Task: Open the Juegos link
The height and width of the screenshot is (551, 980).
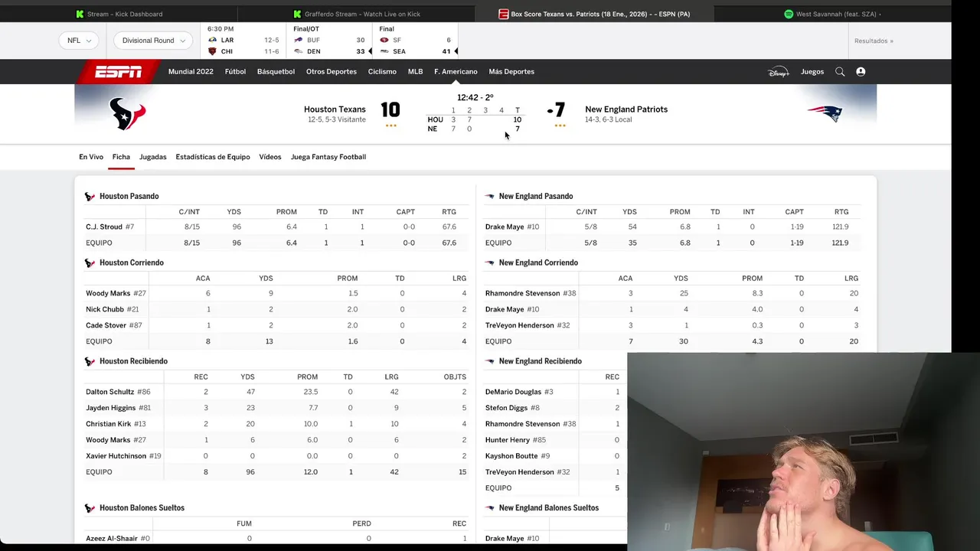Action: coord(812,72)
